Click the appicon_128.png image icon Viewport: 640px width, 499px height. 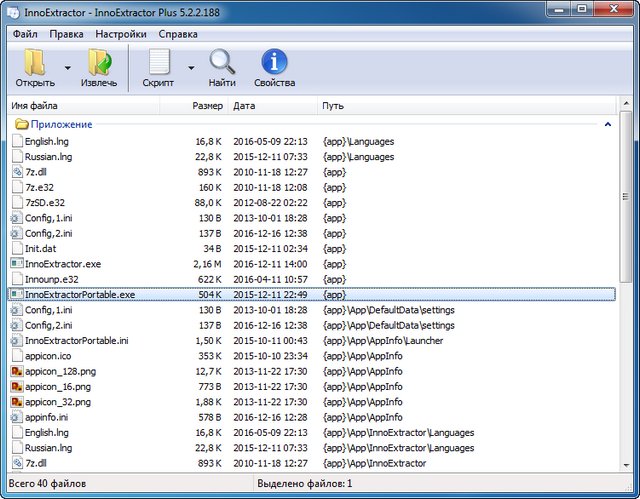pyautogui.click(x=16, y=371)
